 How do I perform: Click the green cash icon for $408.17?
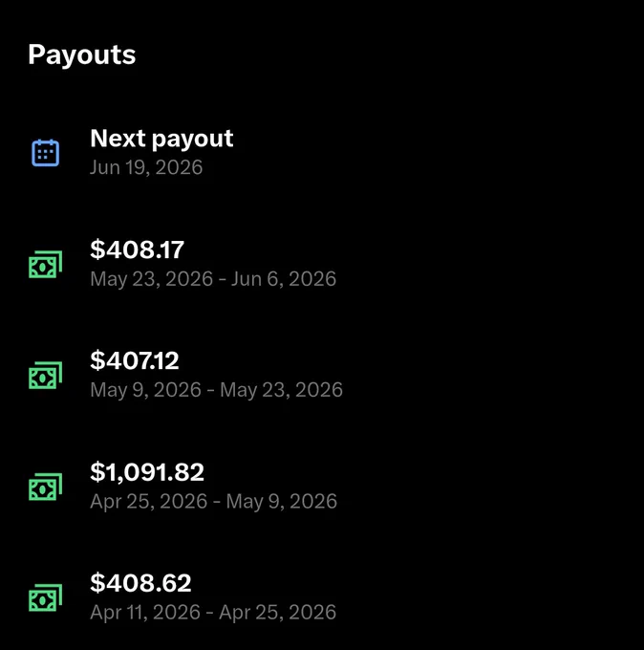pyautogui.click(x=46, y=264)
